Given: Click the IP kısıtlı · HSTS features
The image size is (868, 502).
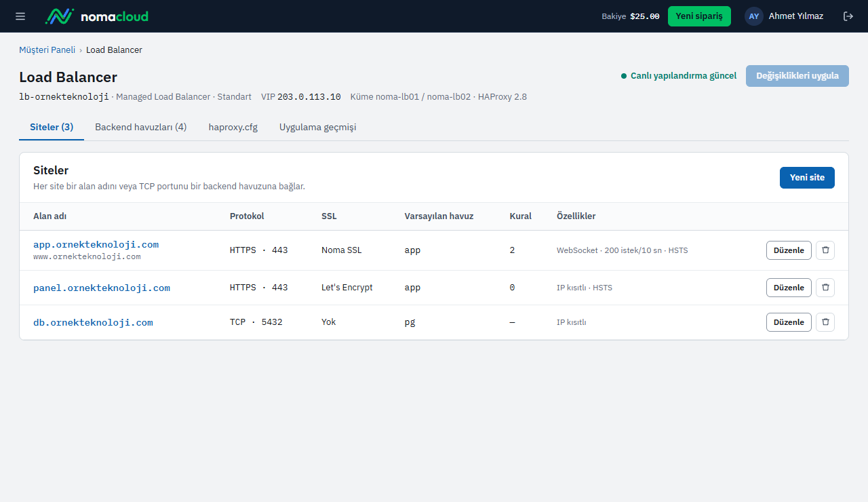Looking at the screenshot, I should [585, 288].
